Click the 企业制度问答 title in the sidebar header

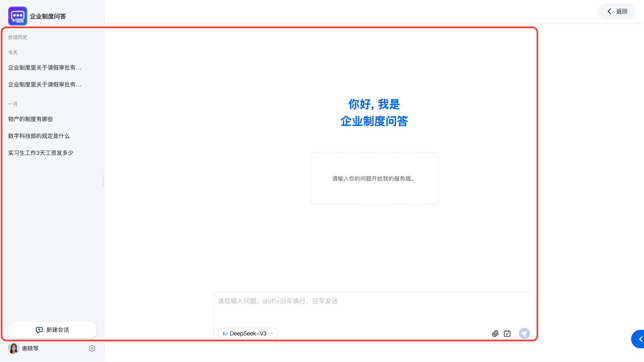[48, 16]
